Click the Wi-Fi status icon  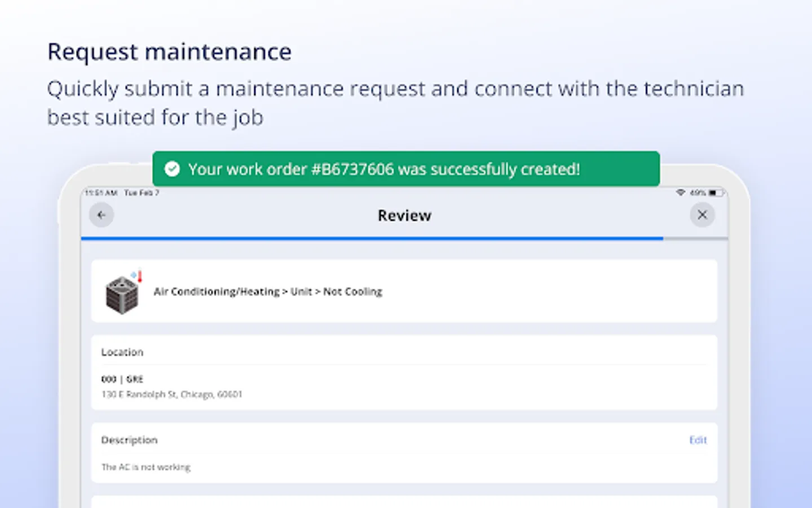pyautogui.click(x=681, y=193)
